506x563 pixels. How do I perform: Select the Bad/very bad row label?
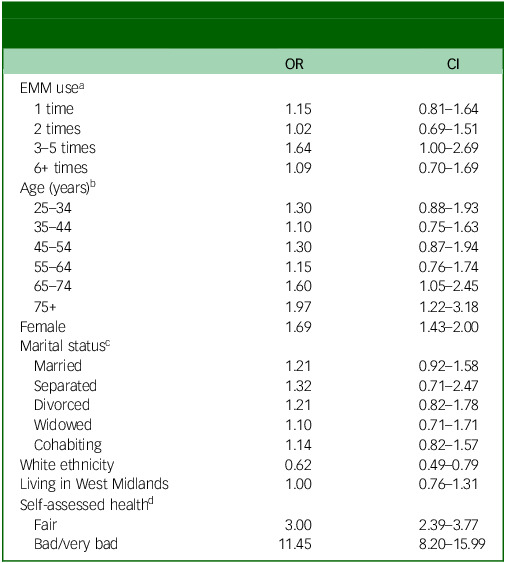click(x=76, y=544)
